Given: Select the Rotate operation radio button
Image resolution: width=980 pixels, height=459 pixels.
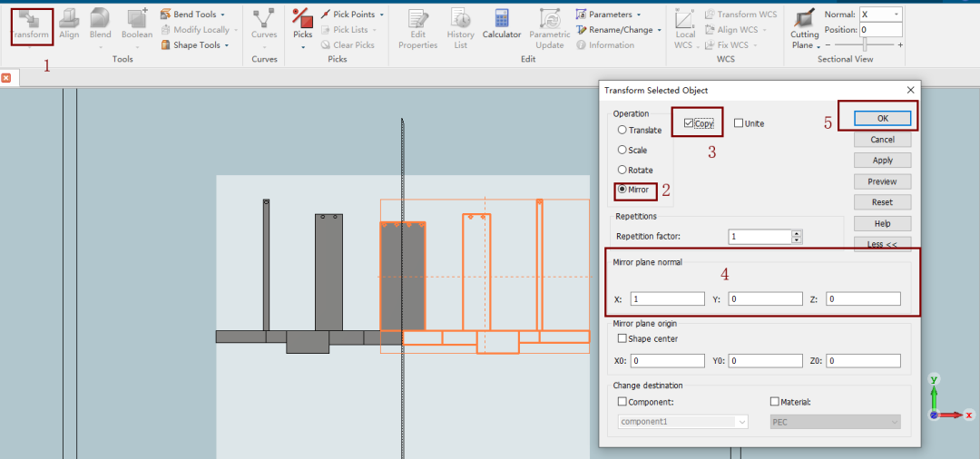Looking at the screenshot, I should (622, 171).
